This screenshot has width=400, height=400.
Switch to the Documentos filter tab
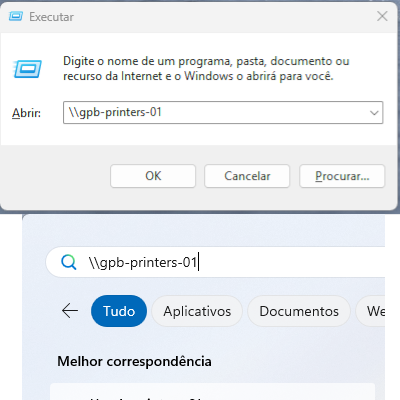click(299, 311)
